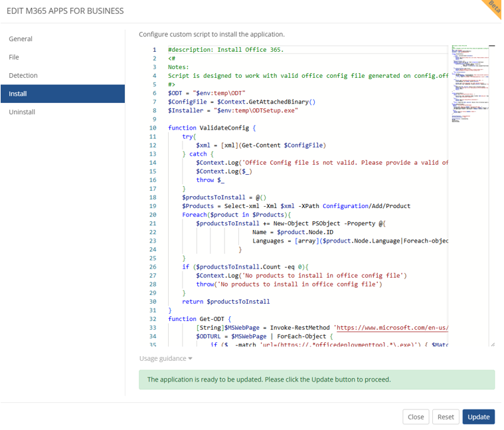Click the Close button
Image resolution: width=504 pixels, height=430 pixels.
(416, 417)
